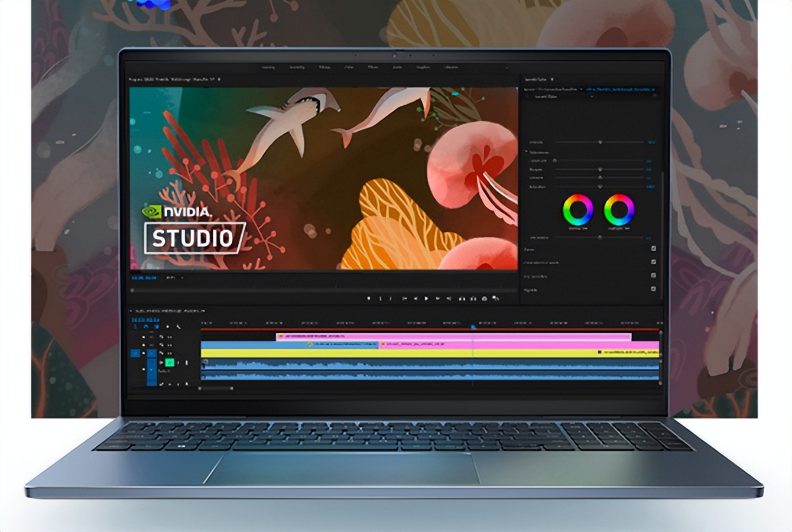Play the sequence in the Program Monitor

pos(426,299)
